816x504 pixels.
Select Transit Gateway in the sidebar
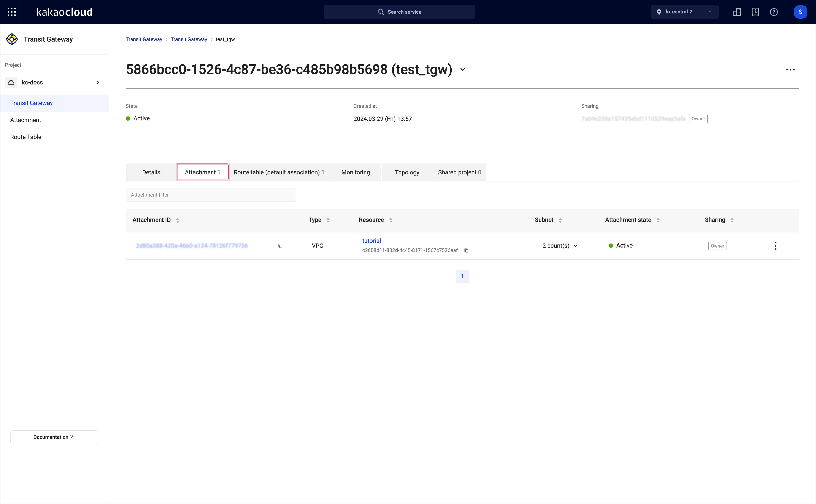[54, 103]
